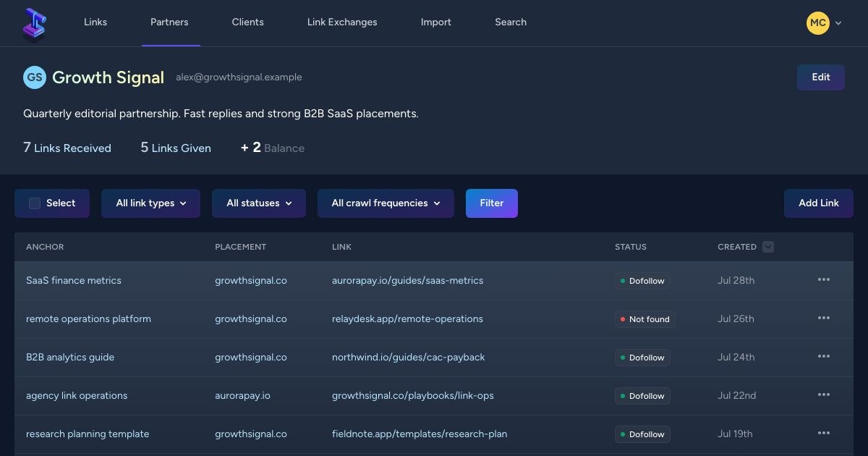Click the Jul 26th created date
The width and height of the screenshot is (868, 456).
tap(736, 318)
